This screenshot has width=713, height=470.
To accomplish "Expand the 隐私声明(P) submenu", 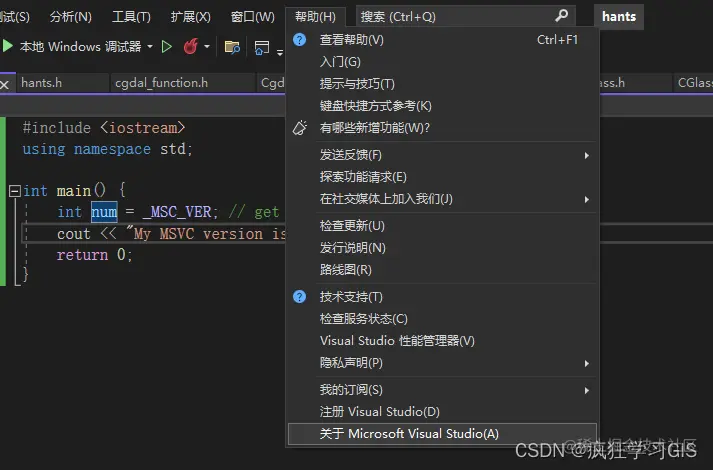I will [442, 363].
